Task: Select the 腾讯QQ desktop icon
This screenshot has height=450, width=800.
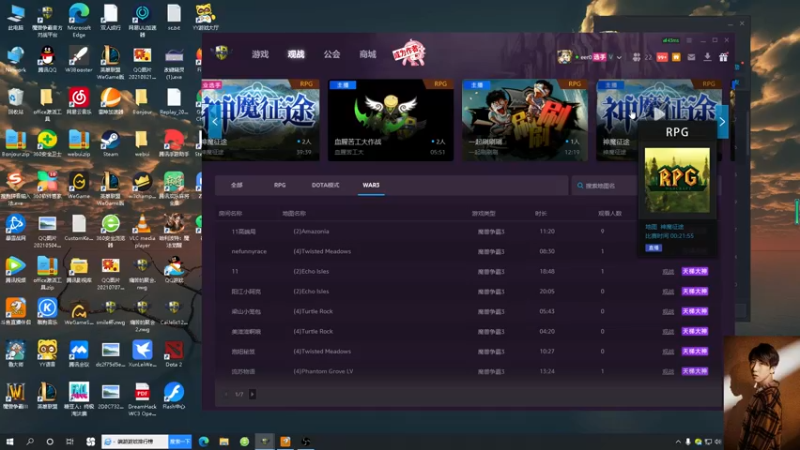Action: click(x=47, y=59)
